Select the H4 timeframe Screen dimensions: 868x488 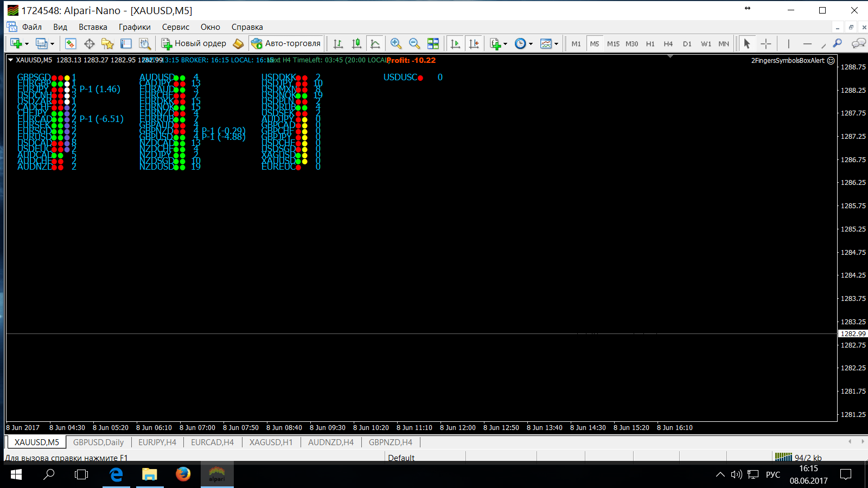click(x=668, y=44)
